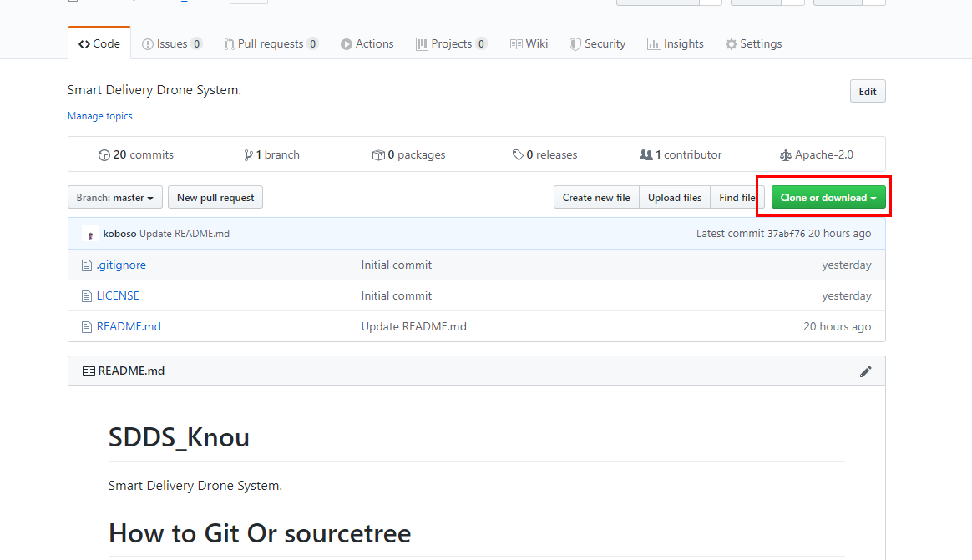This screenshot has width=972, height=560.
Task: Click the Settings gear icon
Action: coord(732,44)
